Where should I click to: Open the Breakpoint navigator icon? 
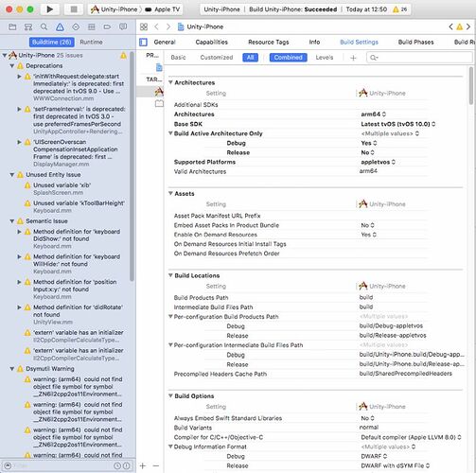tap(107, 27)
